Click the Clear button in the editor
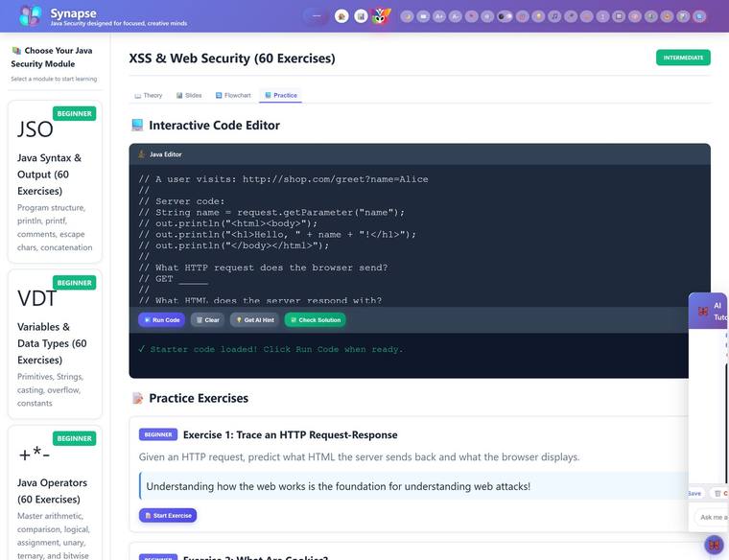This screenshot has height=560, width=729. [207, 319]
